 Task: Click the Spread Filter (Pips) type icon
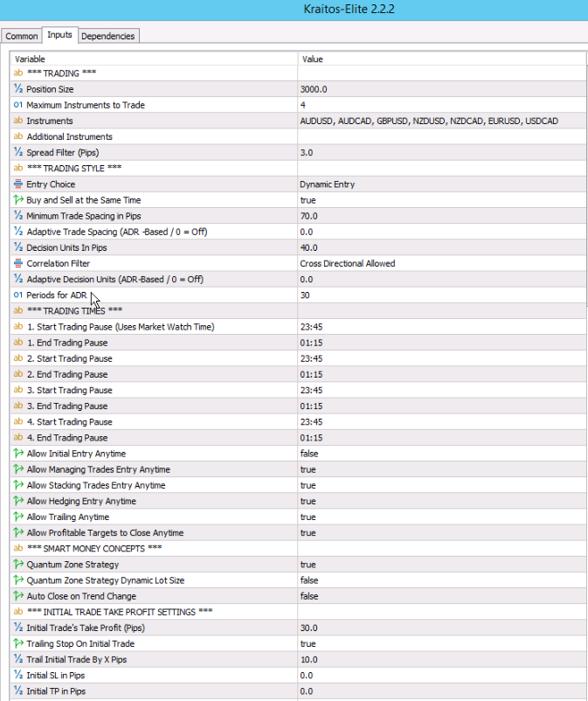click(x=18, y=152)
